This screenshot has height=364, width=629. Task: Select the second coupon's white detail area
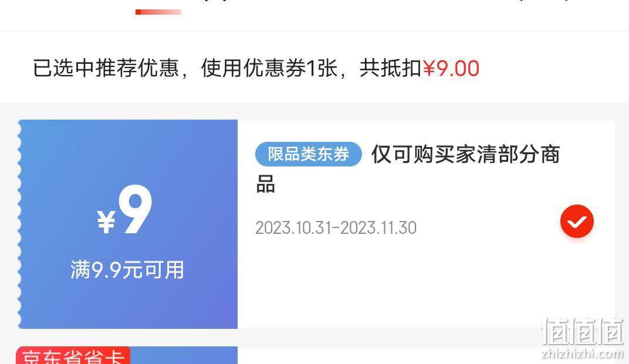(426, 356)
